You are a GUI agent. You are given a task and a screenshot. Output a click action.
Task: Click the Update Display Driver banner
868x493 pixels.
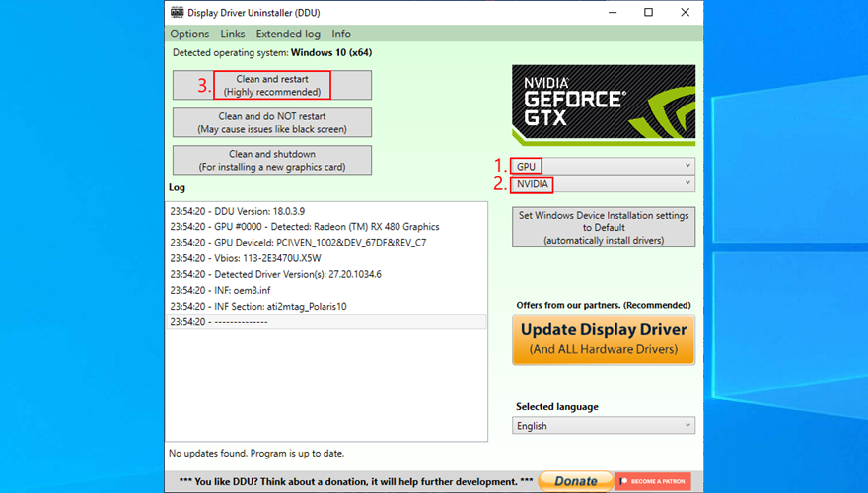pyautogui.click(x=603, y=338)
